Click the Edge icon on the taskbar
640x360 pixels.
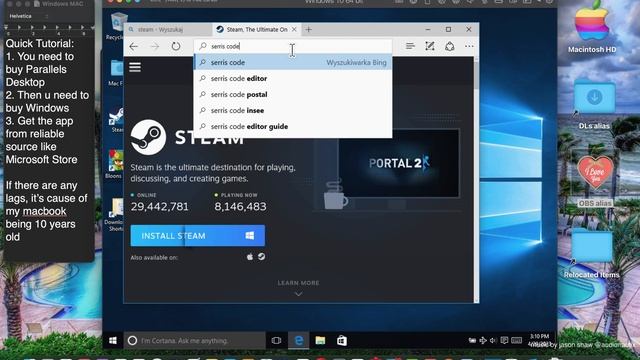(299, 340)
